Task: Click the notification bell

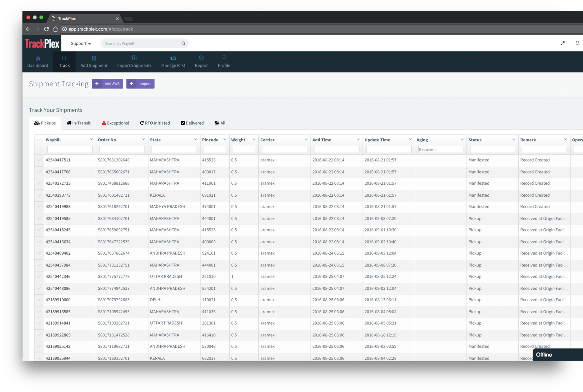Action: coord(577,43)
